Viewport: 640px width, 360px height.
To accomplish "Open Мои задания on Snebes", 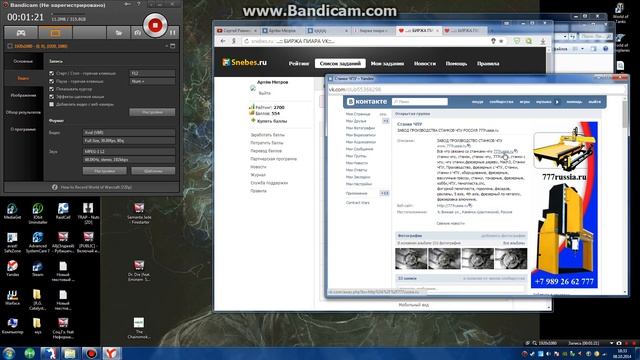I will (387, 64).
